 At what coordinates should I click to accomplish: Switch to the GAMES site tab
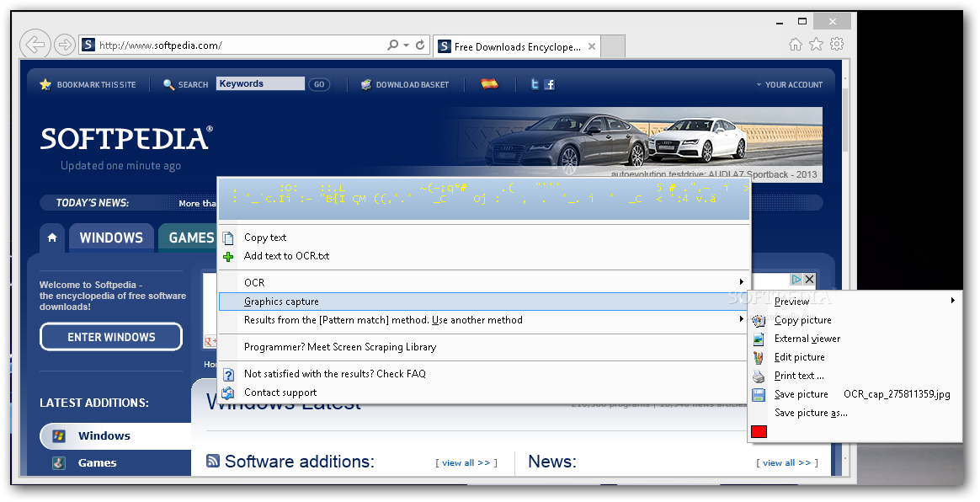pos(188,238)
